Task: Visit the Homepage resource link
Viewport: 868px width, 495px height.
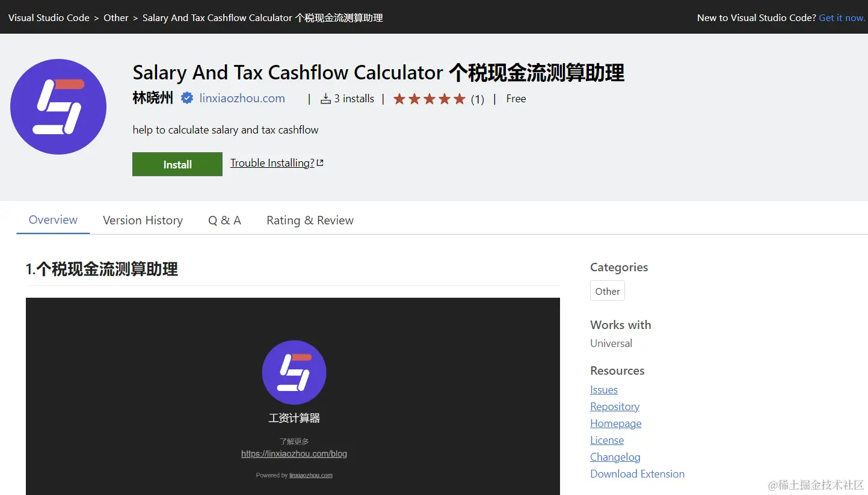Action: 616,423
